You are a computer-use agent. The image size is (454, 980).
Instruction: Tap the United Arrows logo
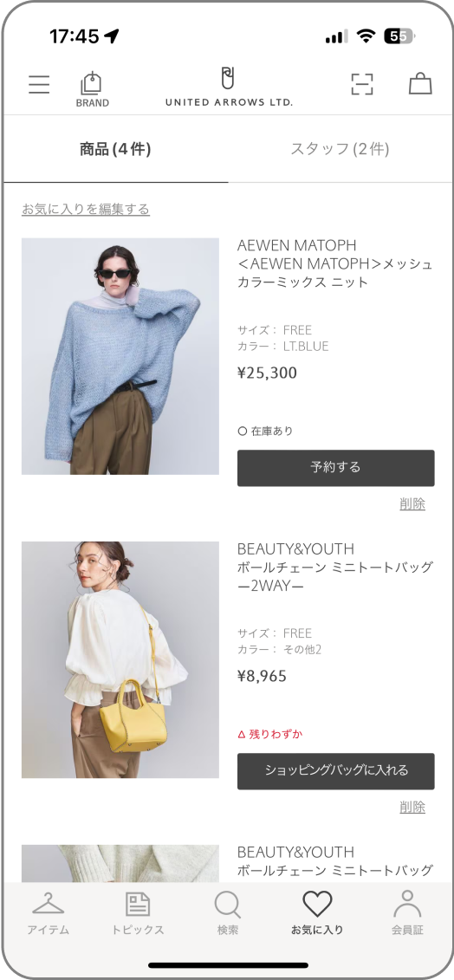click(229, 88)
